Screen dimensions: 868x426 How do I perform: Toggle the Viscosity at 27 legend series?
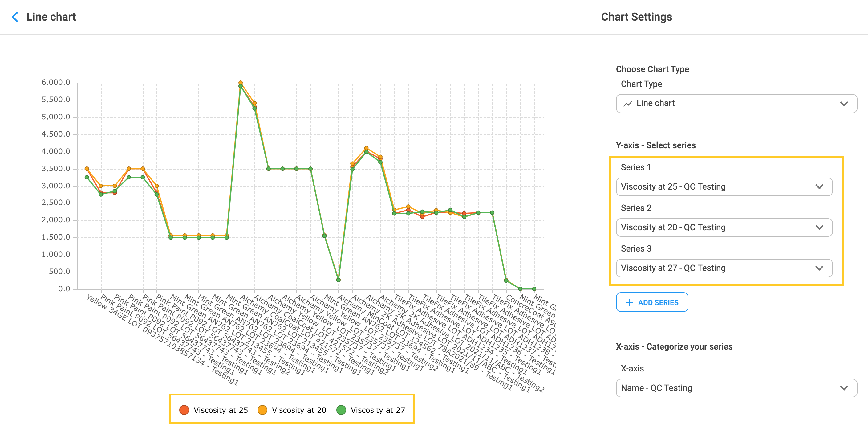(x=377, y=410)
